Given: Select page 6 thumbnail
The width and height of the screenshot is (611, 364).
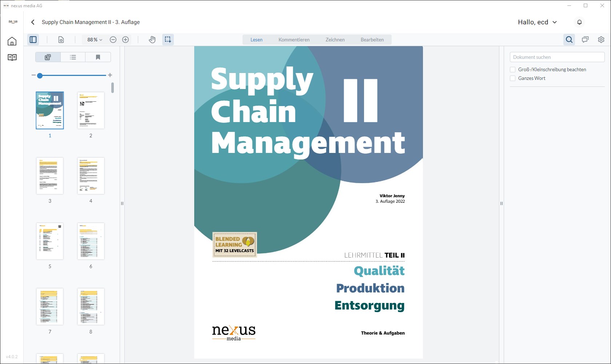Looking at the screenshot, I should click(x=91, y=241).
